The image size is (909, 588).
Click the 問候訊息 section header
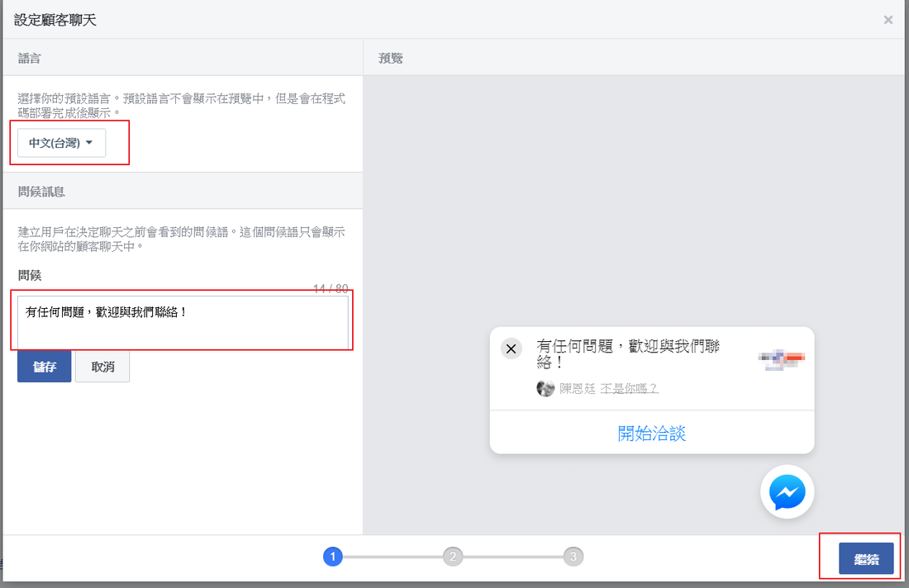coord(41,192)
